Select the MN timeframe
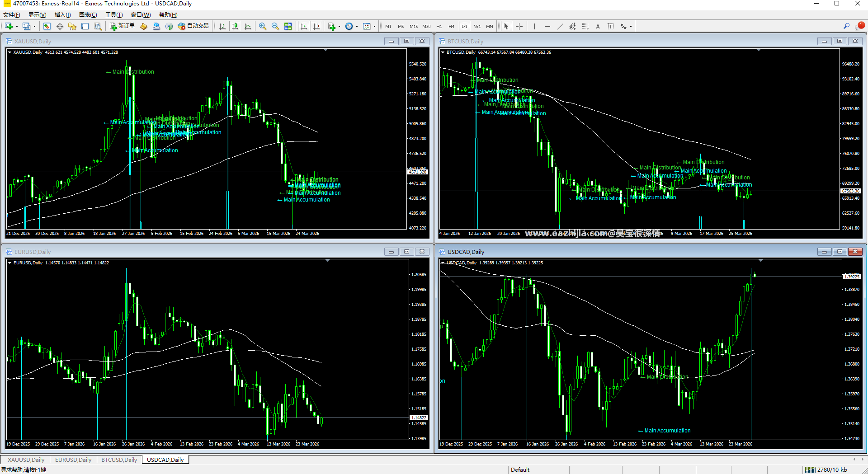 [490, 26]
